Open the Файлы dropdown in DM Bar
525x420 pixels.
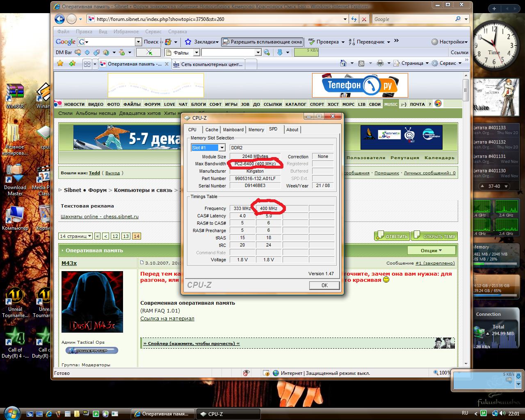(196, 52)
